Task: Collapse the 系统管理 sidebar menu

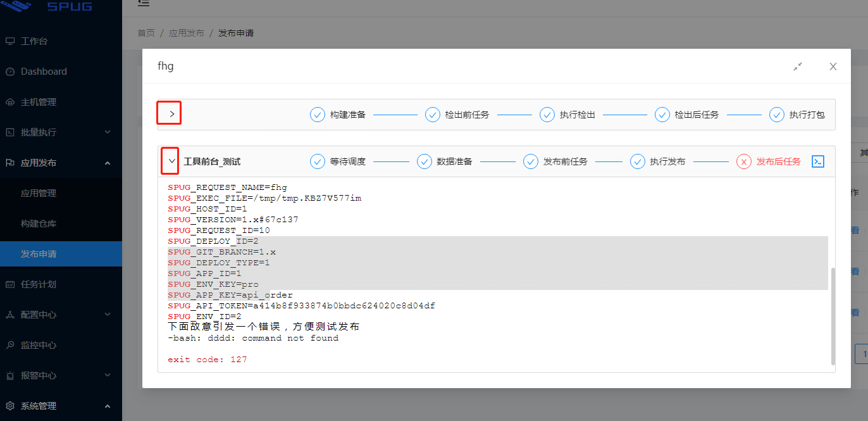Action: click(61, 406)
